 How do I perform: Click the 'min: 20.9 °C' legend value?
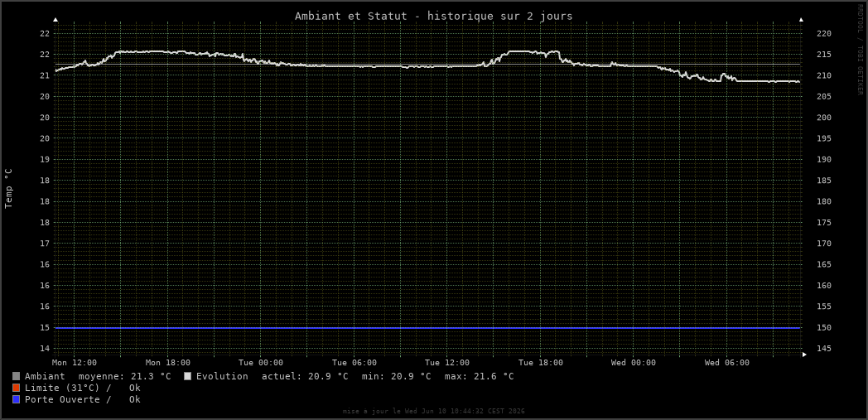coord(397,376)
